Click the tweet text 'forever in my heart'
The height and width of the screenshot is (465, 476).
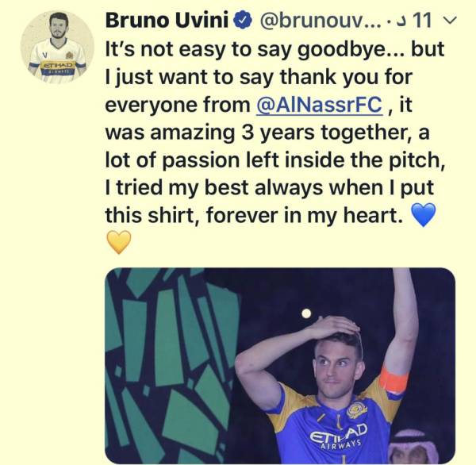point(305,215)
